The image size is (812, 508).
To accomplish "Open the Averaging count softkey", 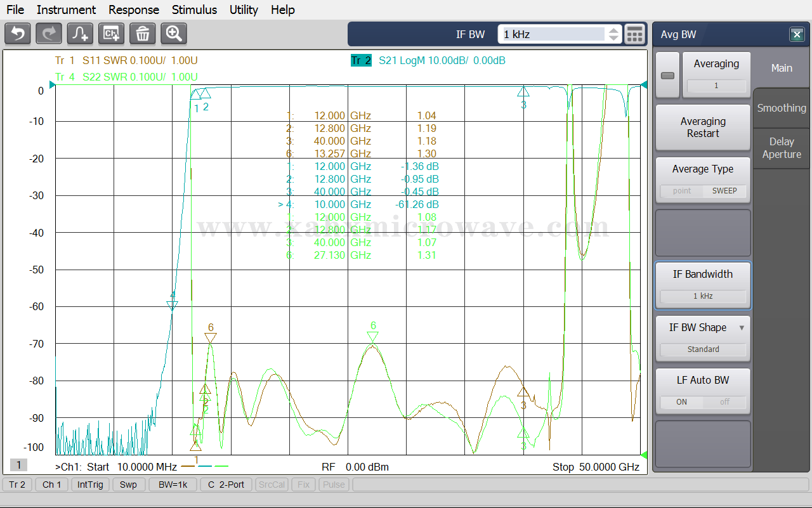I will coord(716,75).
